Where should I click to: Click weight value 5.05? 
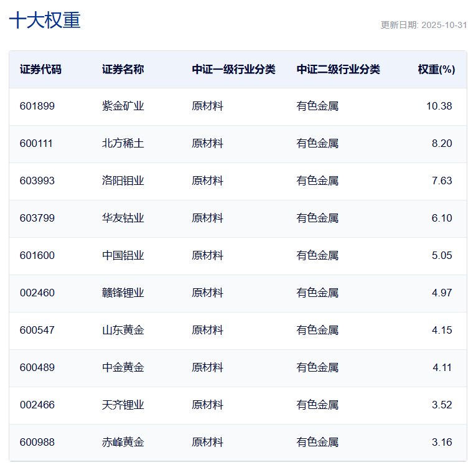tap(442, 255)
